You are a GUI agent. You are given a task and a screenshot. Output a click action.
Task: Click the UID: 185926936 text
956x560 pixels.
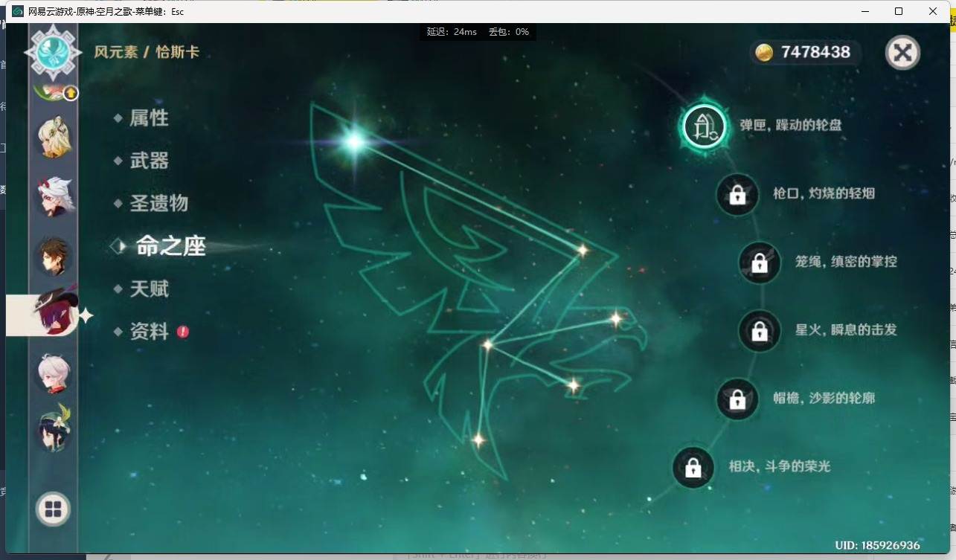pos(877,545)
